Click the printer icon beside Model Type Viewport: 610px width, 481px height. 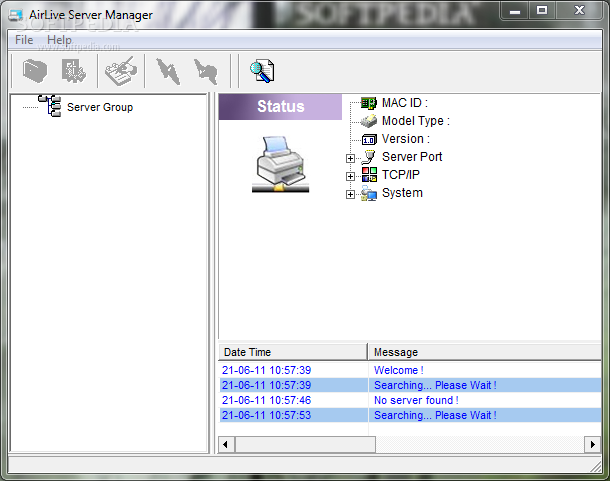coord(368,121)
